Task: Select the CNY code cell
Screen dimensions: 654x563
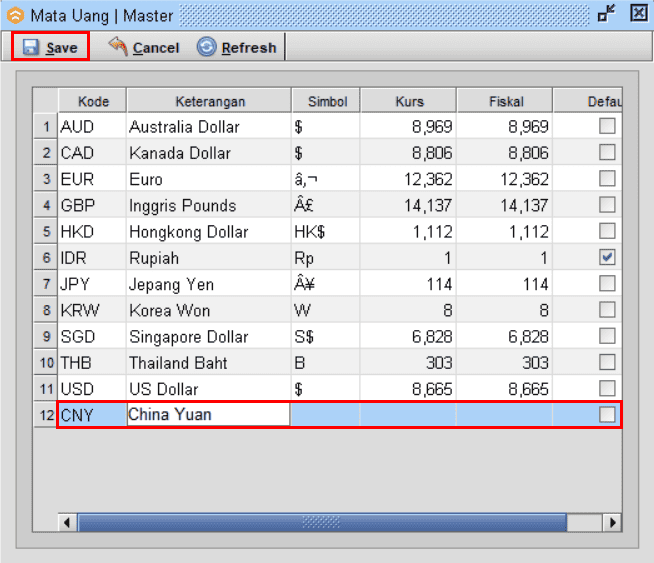Action: 92,415
